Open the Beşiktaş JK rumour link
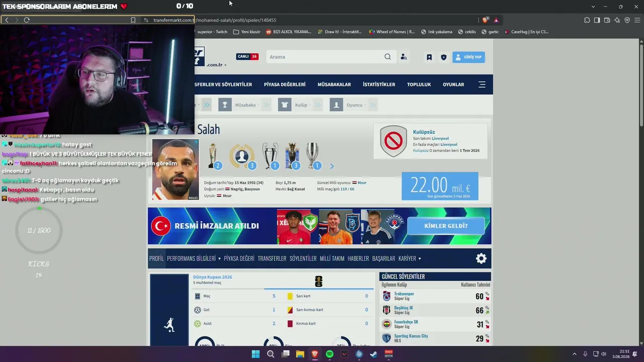The image size is (644, 362). click(404, 308)
